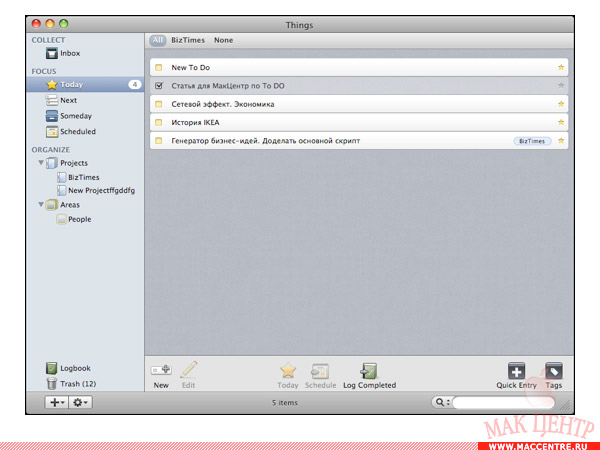Open the Tags toolbar icon
Screen dimensions: 600x450
coord(554,371)
